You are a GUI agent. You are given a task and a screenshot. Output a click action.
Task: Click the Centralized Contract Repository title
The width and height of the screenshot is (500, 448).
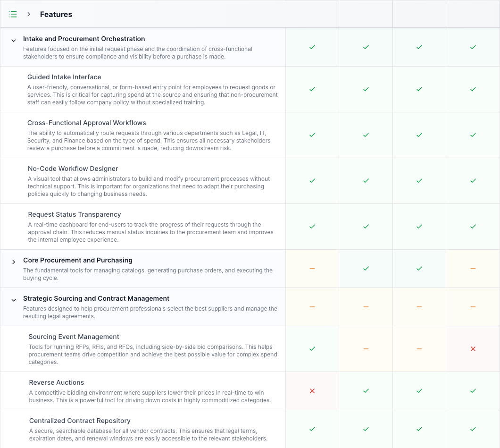tap(80, 421)
